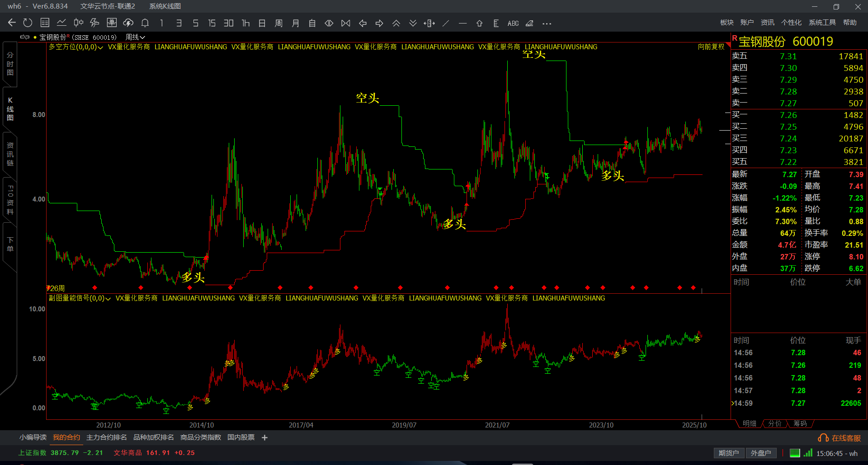The width and height of the screenshot is (868, 465).
Task: Open 多空方位(0,0,0) indicator dropdown
Action: click(76, 47)
